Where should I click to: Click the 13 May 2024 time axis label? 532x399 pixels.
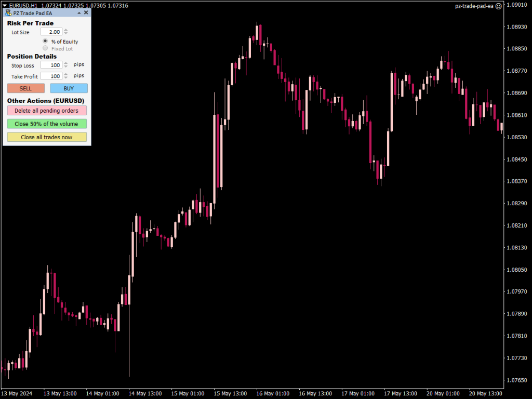17,393
